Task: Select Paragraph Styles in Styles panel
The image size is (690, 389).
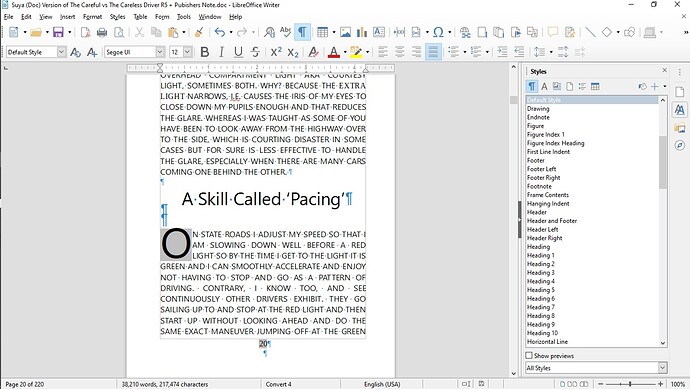Action: (532, 87)
